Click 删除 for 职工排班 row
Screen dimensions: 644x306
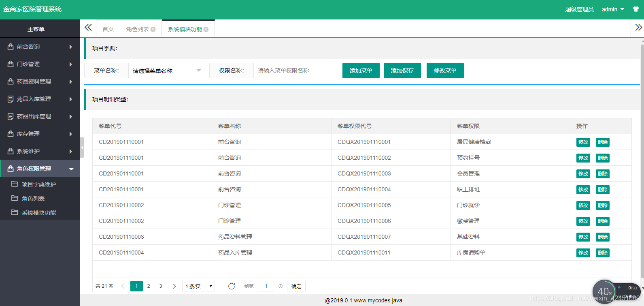click(x=603, y=190)
